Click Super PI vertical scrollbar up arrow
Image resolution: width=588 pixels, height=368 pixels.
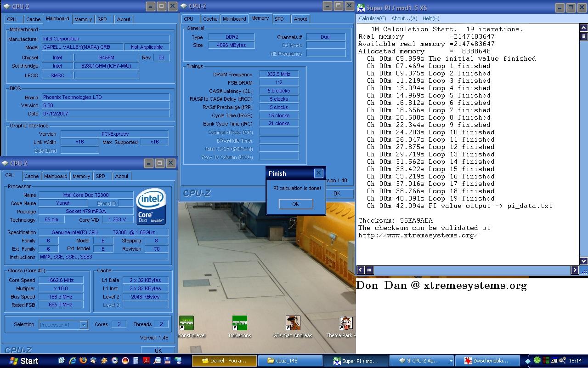click(x=583, y=27)
